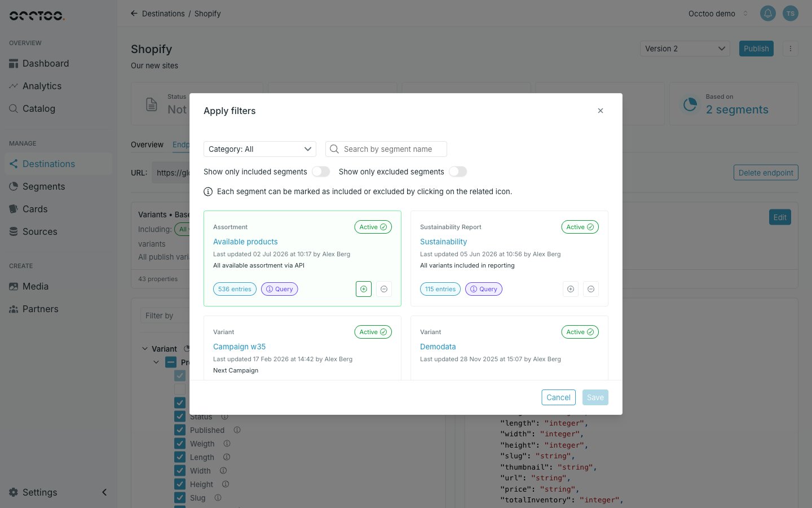Click the pie chart icon in Based on card
The height and width of the screenshot is (508, 812).
click(x=690, y=104)
